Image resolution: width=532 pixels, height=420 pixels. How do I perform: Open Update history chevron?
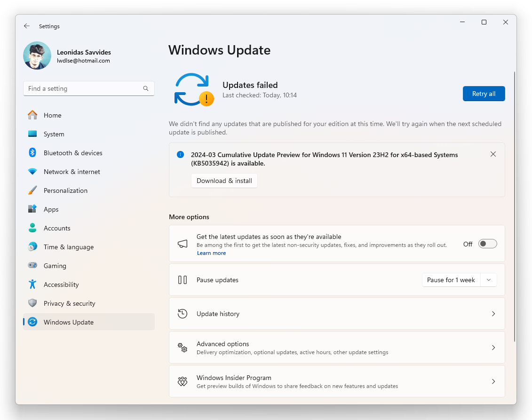pyautogui.click(x=493, y=314)
